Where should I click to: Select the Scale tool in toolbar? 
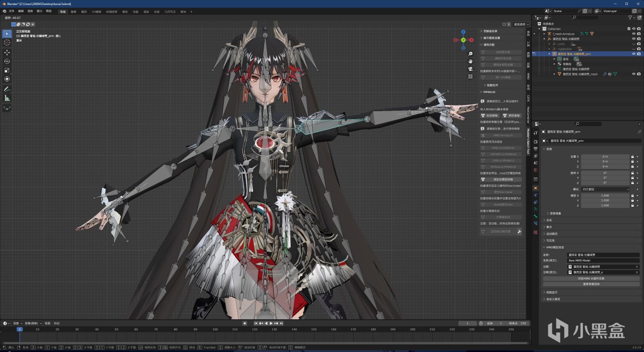pos(7,70)
